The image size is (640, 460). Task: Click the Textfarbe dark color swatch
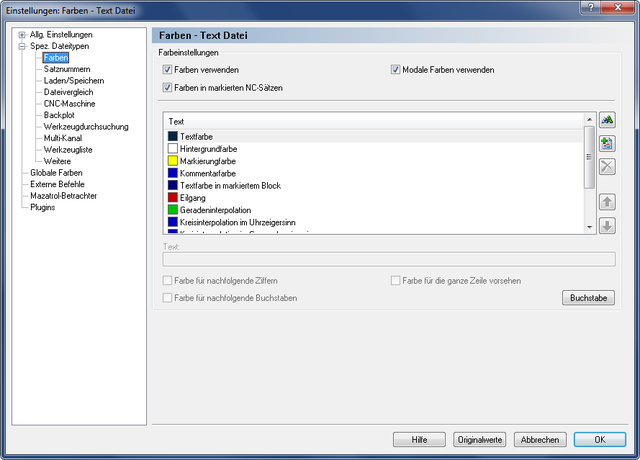coord(173,136)
